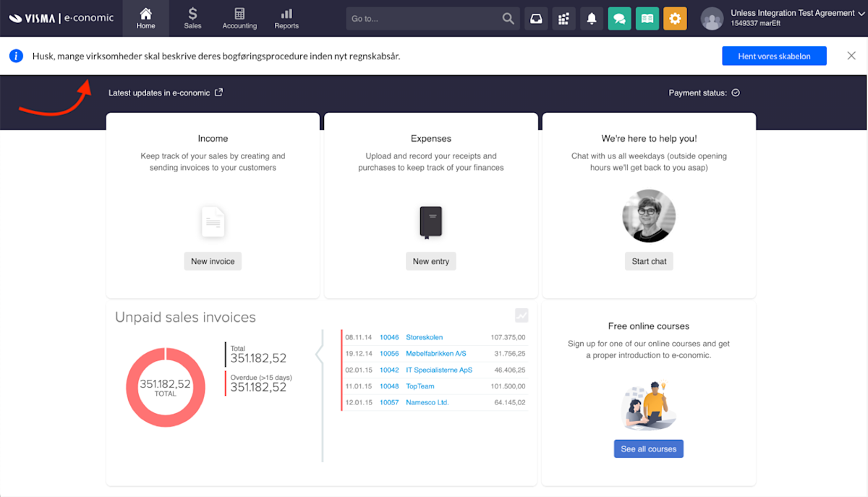
Task: Click the Unpaid sales invoices heading
Action: 185,318
